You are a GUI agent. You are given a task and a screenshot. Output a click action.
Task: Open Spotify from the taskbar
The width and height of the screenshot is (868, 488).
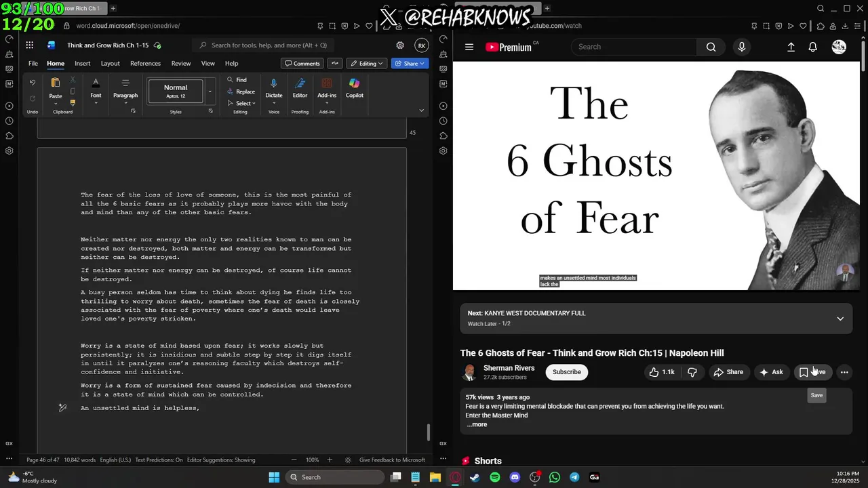tap(495, 477)
